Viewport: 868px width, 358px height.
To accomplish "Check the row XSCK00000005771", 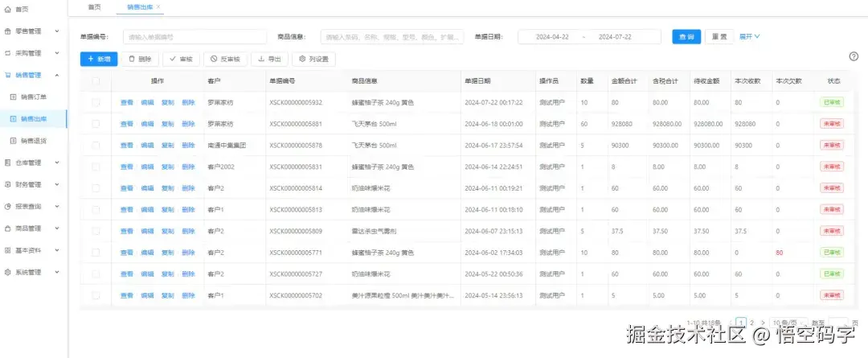I will click(96, 252).
